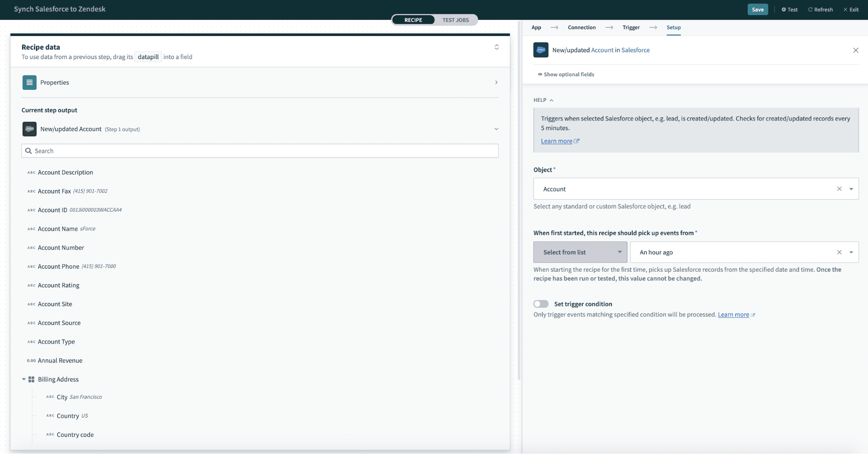Collapse the Billing Address tree
The height and width of the screenshot is (454, 868).
[23, 379]
